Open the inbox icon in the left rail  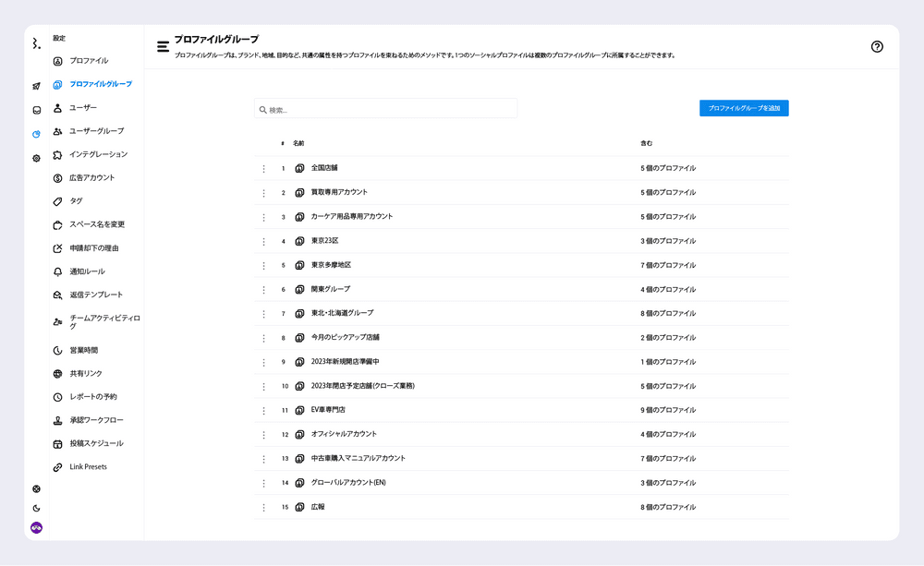click(x=36, y=110)
